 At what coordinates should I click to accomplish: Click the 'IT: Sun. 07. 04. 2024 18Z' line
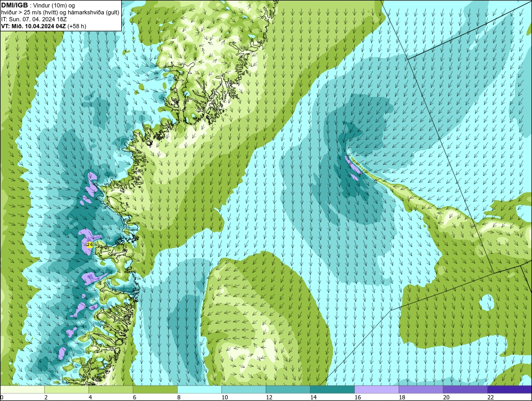tap(34, 19)
